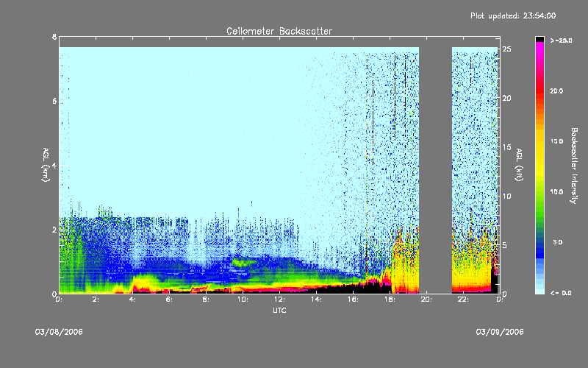Click the 22: tick on the time axis
This screenshot has height=368, width=588.
[x=463, y=300]
